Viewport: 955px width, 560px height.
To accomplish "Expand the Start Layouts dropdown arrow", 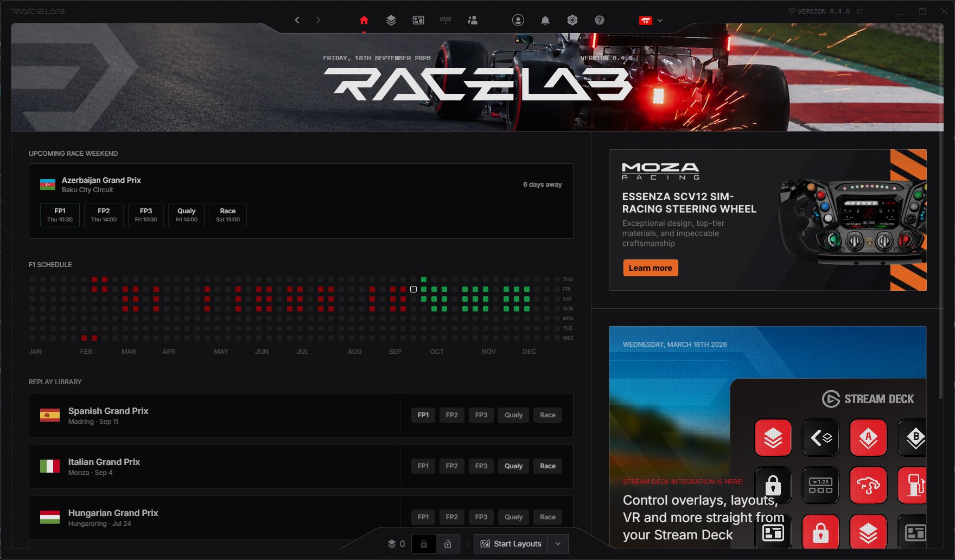I will pyautogui.click(x=558, y=544).
